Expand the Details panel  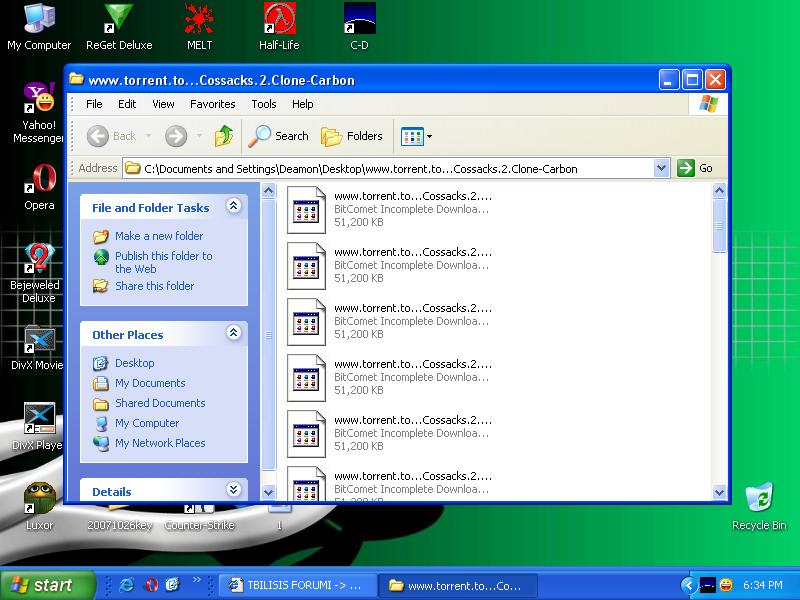coord(234,490)
